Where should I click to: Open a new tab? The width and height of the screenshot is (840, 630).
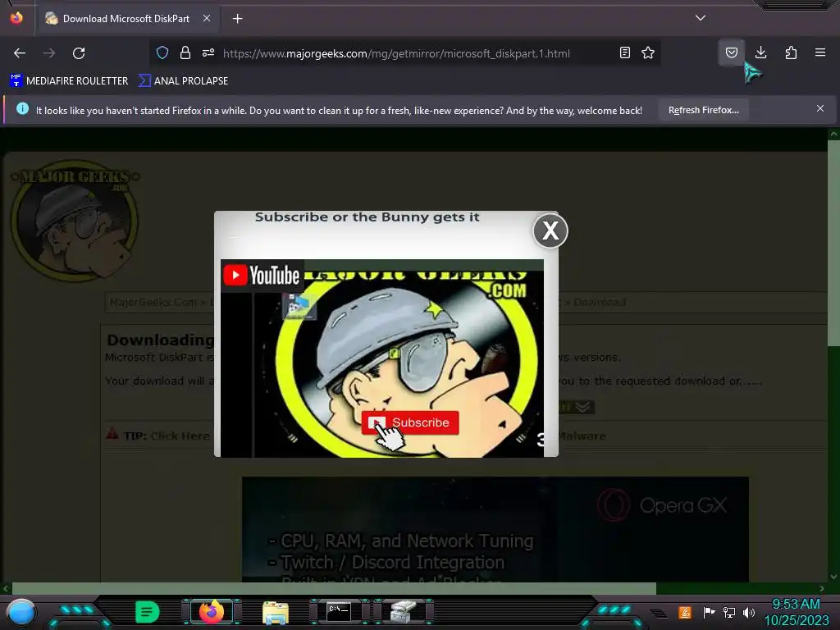pos(237,19)
